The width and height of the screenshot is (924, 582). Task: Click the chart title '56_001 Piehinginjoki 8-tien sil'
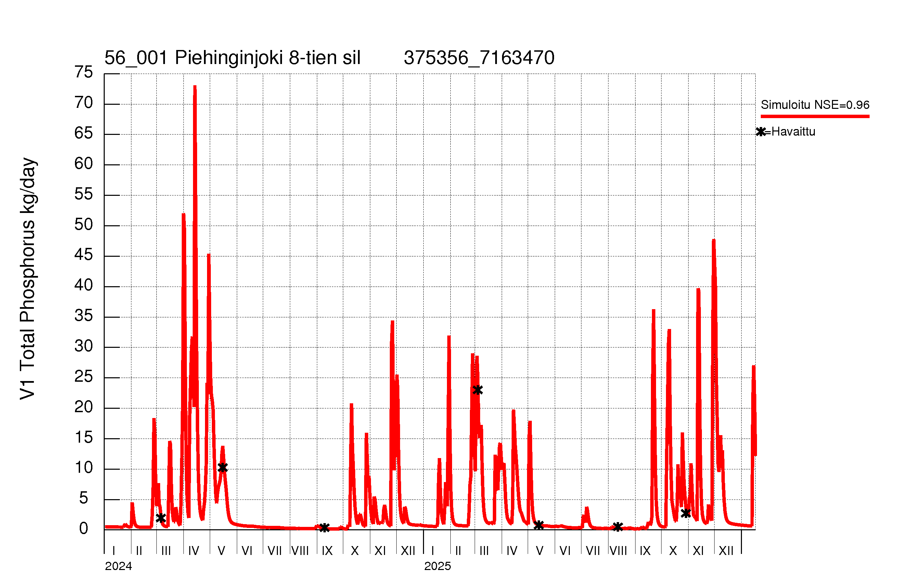tap(232, 58)
